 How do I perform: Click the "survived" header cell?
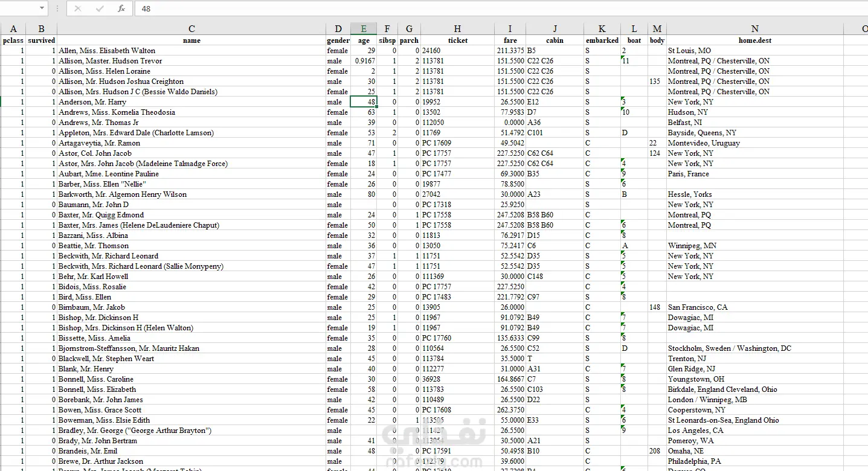[41, 40]
